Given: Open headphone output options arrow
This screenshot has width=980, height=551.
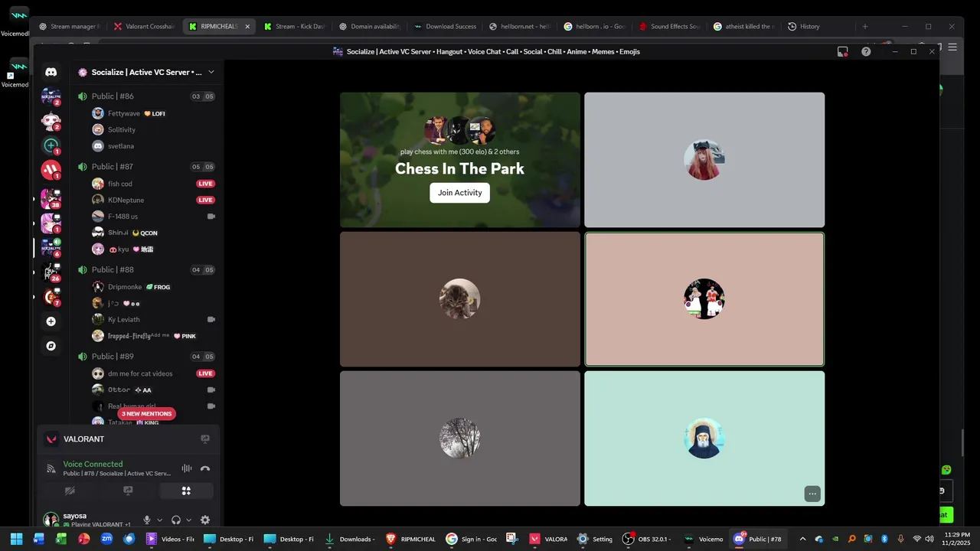Looking at the screenshot, I should point(188,520).
